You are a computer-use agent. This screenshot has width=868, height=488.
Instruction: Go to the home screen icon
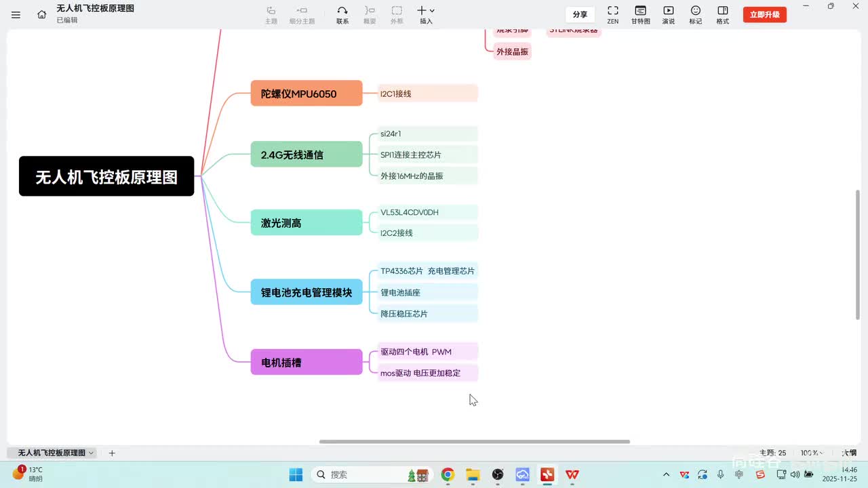coord(42,14)
